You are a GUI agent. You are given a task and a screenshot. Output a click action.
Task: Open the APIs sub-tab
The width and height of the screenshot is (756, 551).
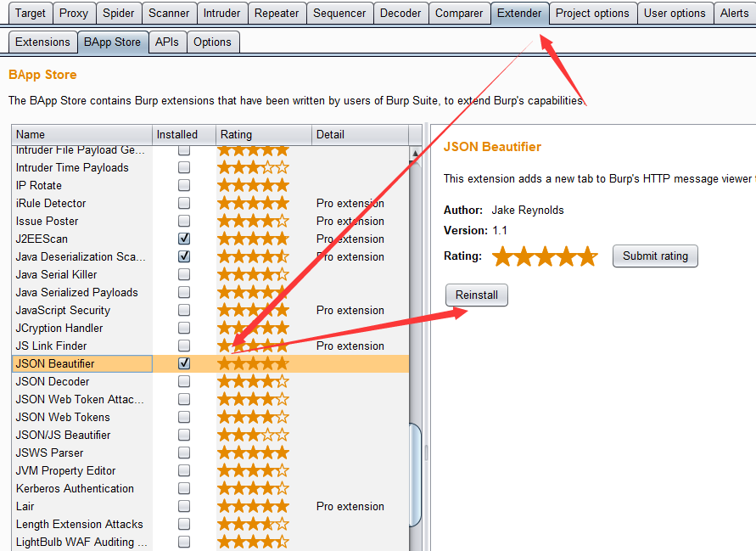pos(167,42)
